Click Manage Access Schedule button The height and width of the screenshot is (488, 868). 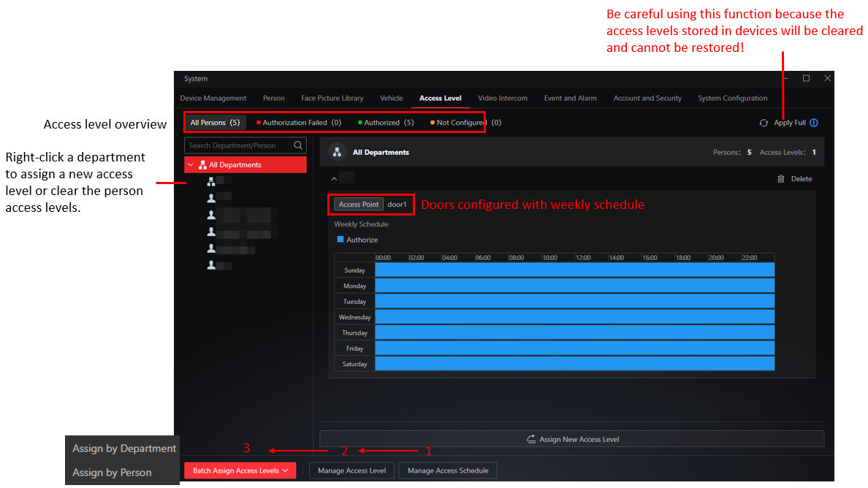coord(448,471)
